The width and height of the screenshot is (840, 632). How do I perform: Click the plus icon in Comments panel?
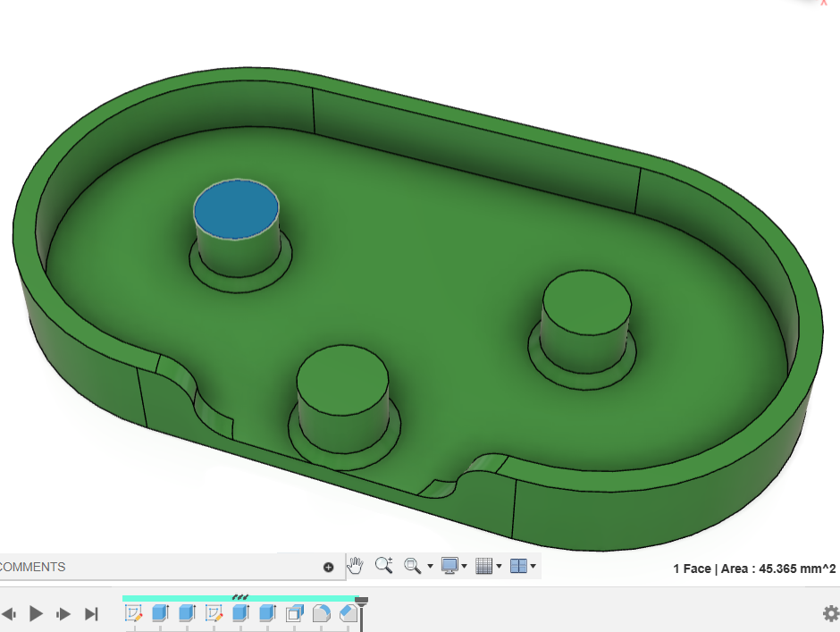(328, 567)
